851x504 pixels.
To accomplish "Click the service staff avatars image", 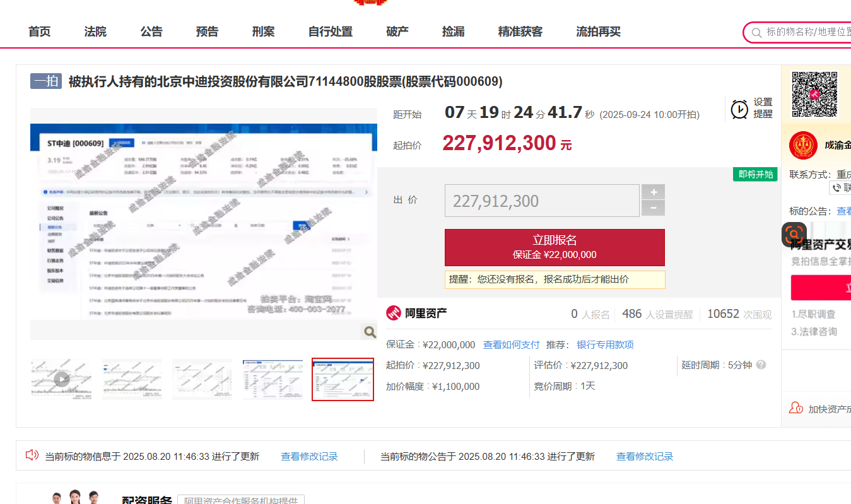I will pyautogui.click(x=76, y=497).
